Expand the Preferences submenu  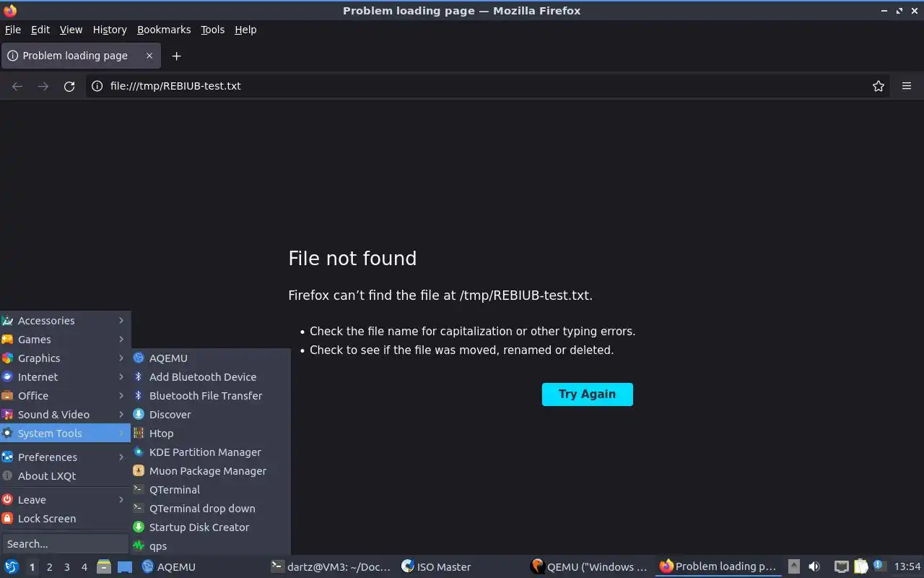coord(65,457)
